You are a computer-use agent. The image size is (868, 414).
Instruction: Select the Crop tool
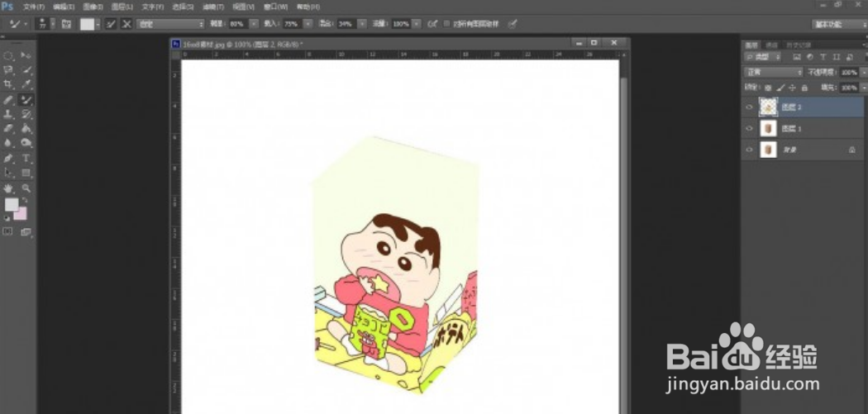(x=9, y=84)
